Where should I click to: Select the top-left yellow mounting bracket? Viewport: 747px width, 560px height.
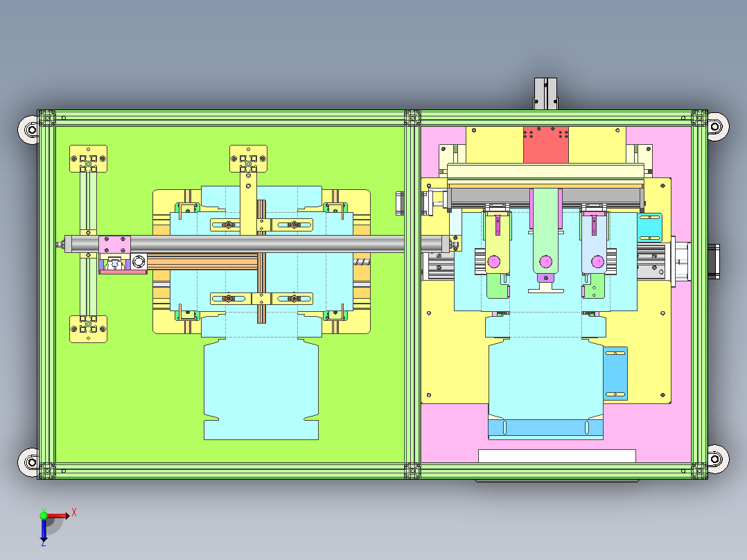[x=88, y=159]
